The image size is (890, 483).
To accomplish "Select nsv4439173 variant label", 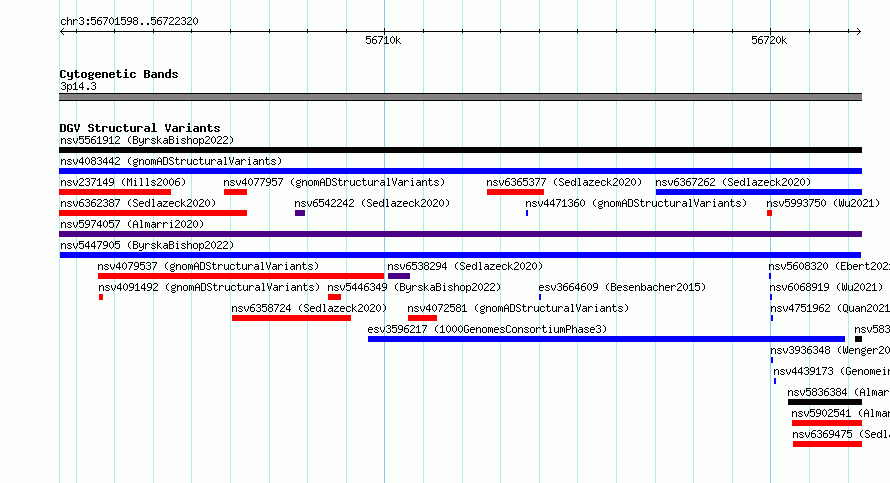I will pos(832,371).
